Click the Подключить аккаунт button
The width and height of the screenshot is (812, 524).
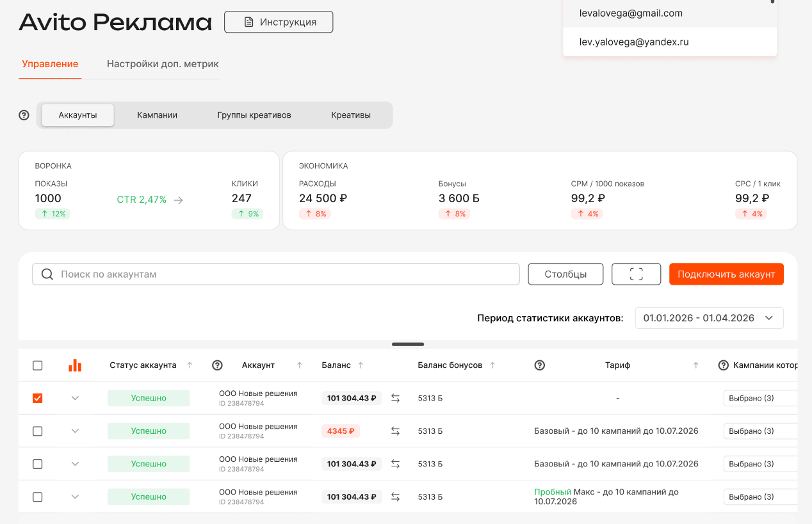[x=726, y=274]
